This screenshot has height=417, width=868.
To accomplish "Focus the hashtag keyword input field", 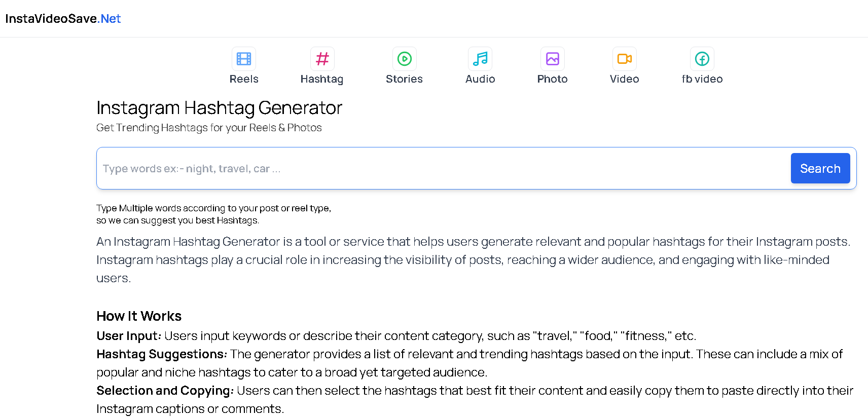I will tap(444, 168).
